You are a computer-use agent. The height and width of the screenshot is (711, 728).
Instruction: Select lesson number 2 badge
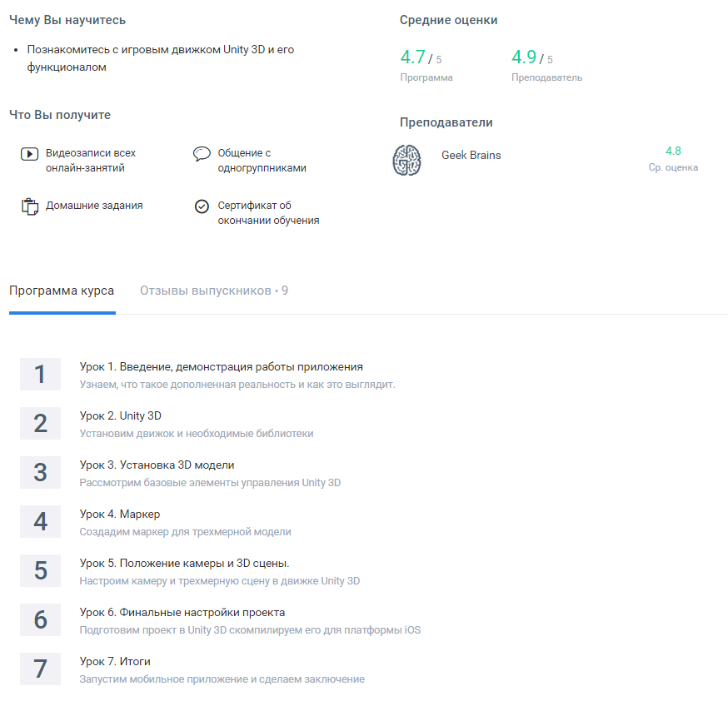40,424
